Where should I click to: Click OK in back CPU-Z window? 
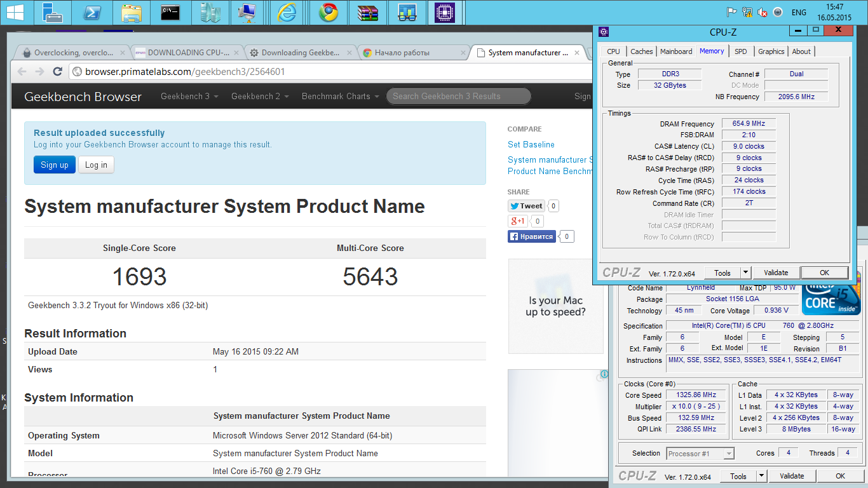(x=840, y=476)
